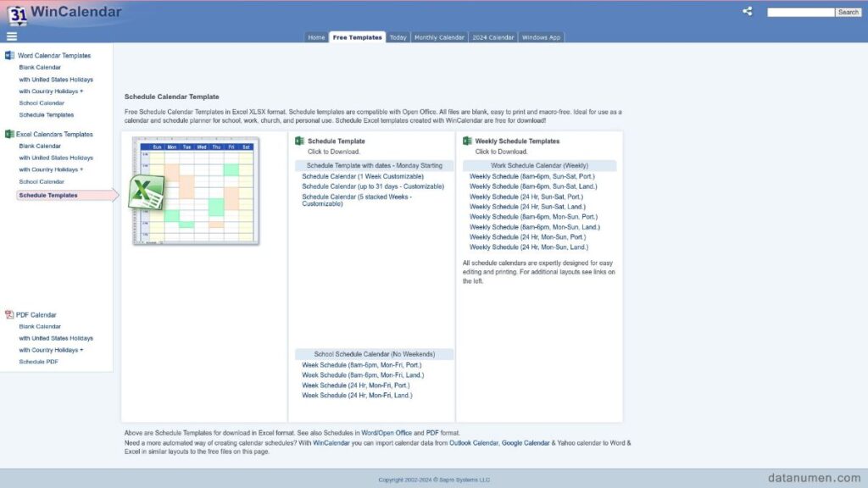This screenshot has height=488, width=868.
Task: Go to Monthly Calendar tab
Action: 439,37
